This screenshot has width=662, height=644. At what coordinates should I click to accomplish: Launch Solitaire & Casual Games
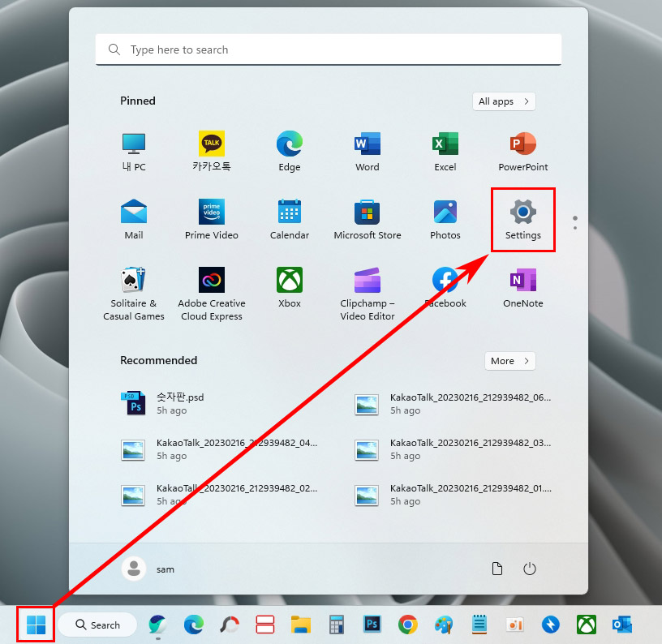tap(134, 294)
